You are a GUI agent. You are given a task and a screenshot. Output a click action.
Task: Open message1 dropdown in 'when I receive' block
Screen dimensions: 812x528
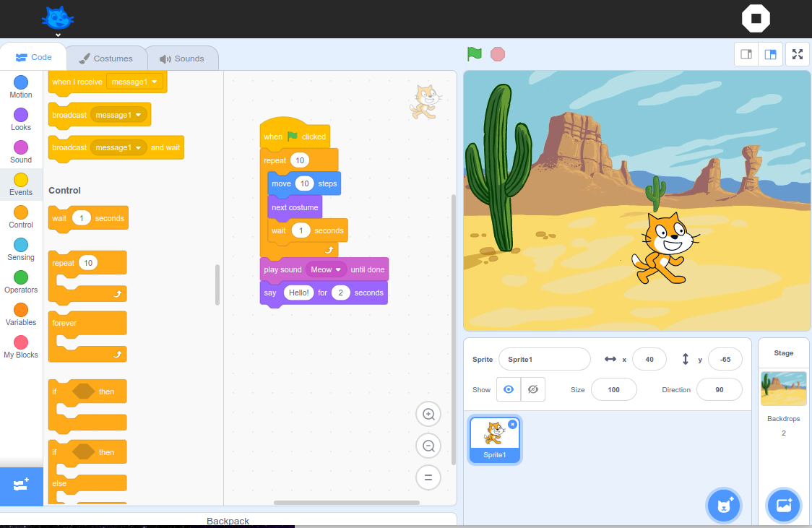(x=134, y=82)
